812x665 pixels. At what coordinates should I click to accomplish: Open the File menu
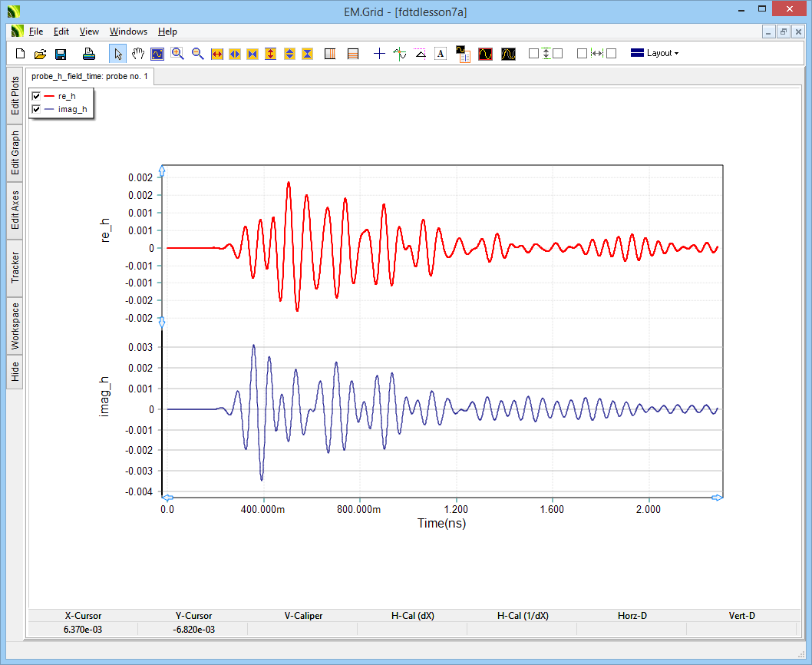point(36,31)
